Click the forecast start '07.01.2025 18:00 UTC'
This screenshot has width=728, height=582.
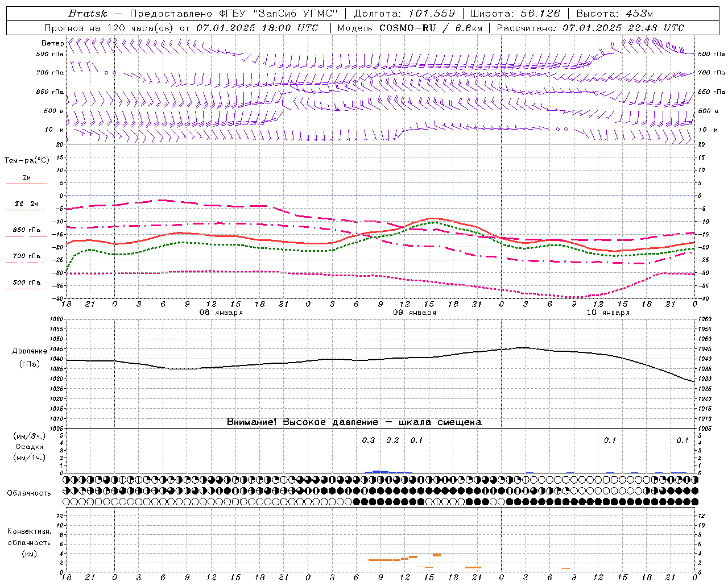click(257, 28)
